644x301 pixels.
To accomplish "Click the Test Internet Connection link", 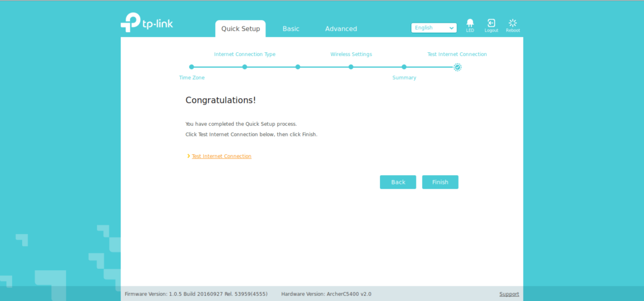I will [x=221, y=156].
